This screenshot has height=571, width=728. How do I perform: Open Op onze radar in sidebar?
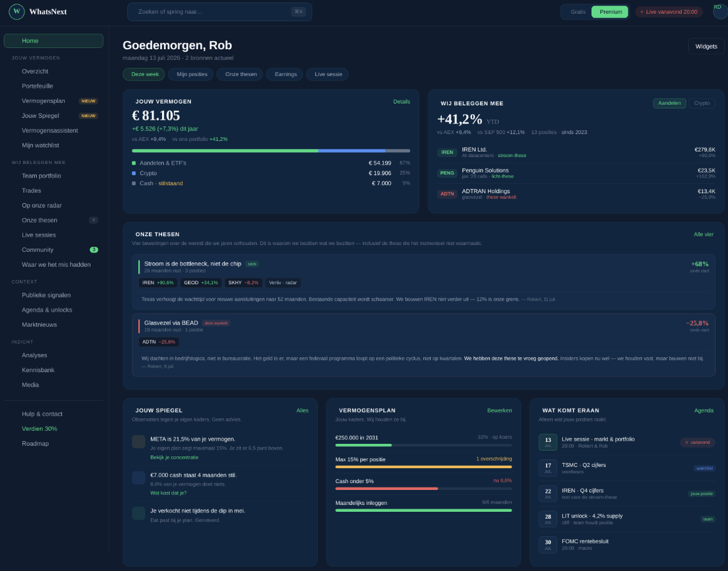(x=54, y=205)
